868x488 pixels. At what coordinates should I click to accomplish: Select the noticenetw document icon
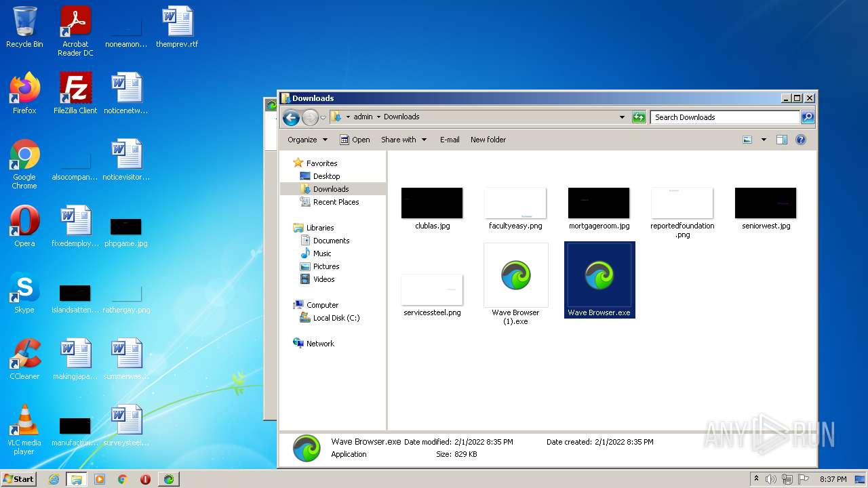point(126,94)
